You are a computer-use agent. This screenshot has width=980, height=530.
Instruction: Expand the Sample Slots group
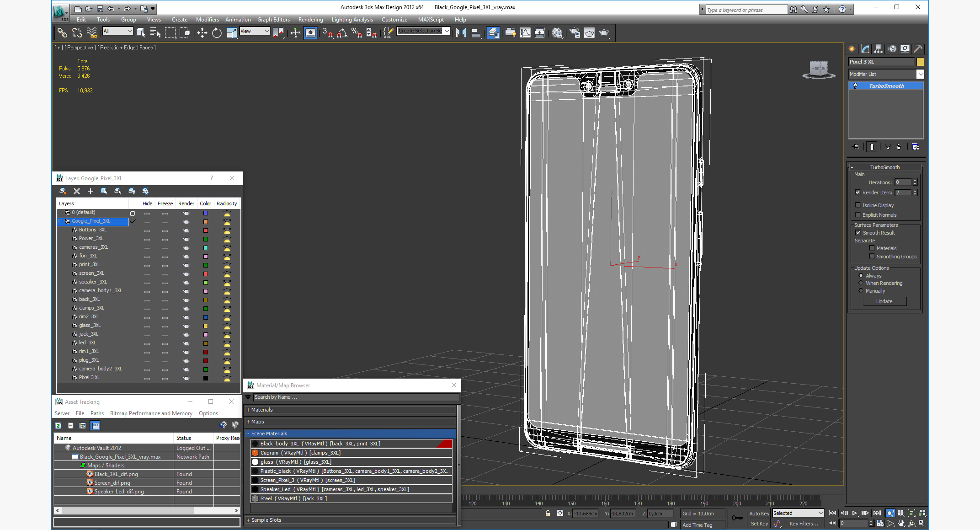(x=350, y=520)
